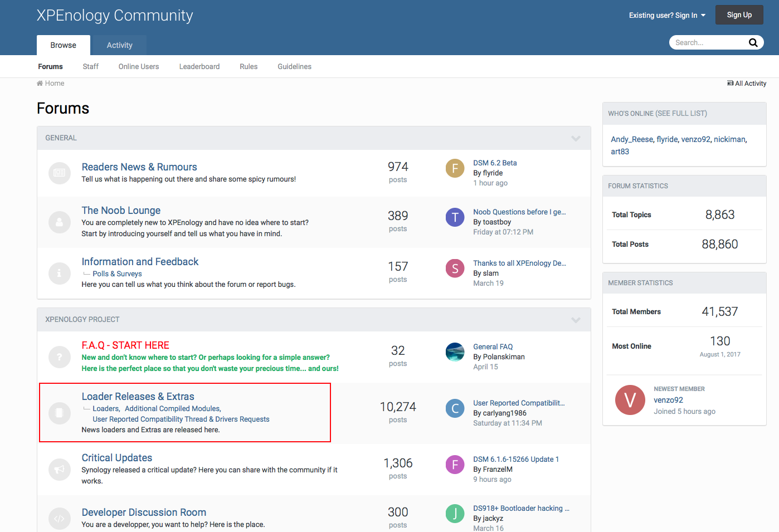This screenshot has height=532, width=779.
Task: Open jackyz's avatar in Developer row
Action: pos(455,513)
